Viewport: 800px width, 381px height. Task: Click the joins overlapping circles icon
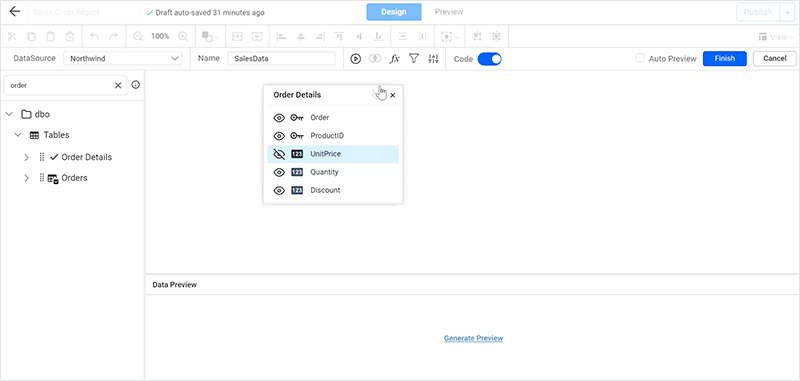tap(375, 59)
